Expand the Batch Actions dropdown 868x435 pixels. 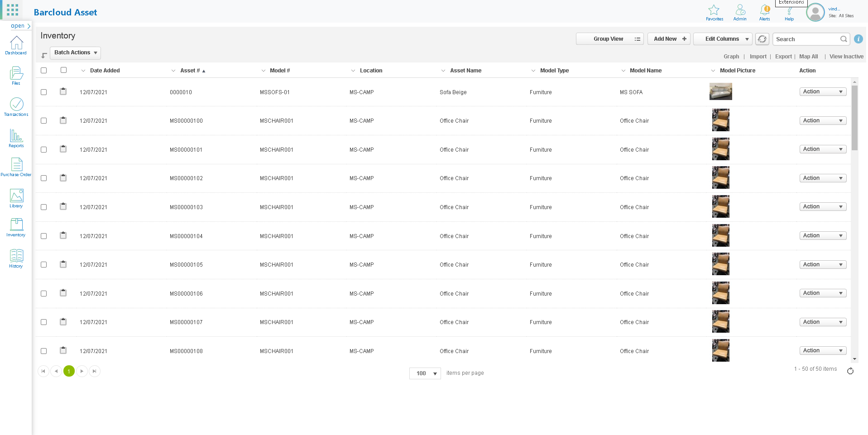pos(75,53)
